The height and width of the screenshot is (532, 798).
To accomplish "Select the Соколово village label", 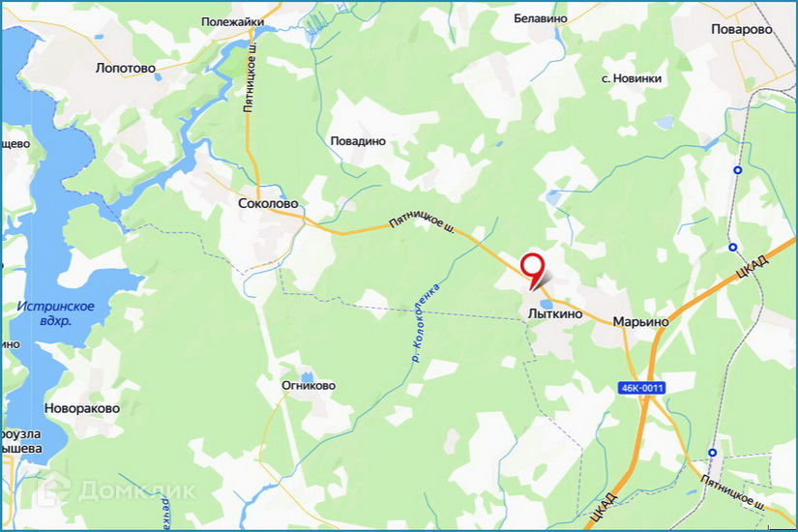I will (268, 204).
